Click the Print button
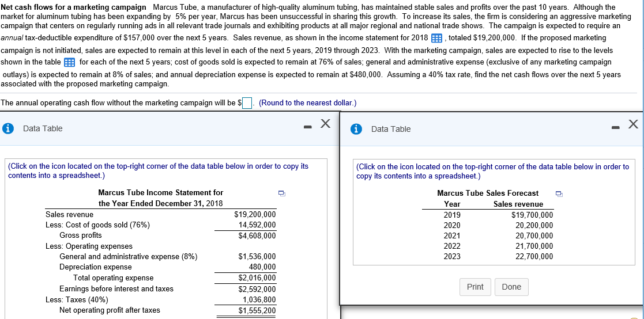This screenshot has height=319, width=644. [475, 287]
